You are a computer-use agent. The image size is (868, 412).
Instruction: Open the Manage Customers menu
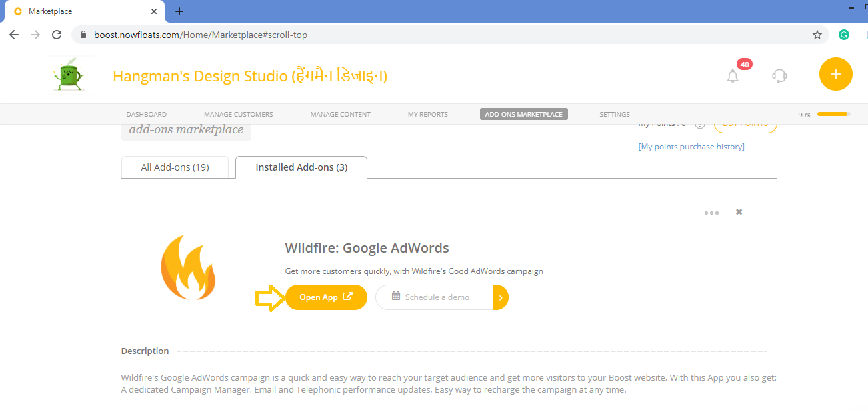(x=239, y=115)
